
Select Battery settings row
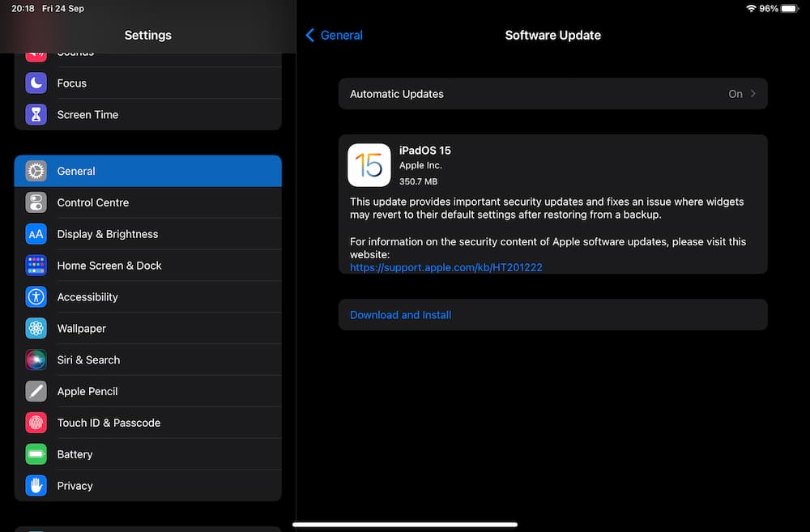[x=147, y=454]
